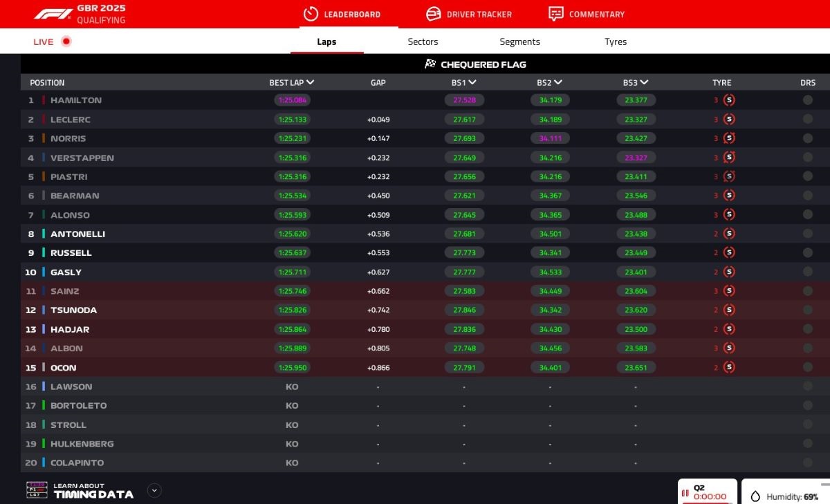Click the Commentary speech bubble icon
The width and height of the screenshot is (830, 504).
click(x=555, y=14)
